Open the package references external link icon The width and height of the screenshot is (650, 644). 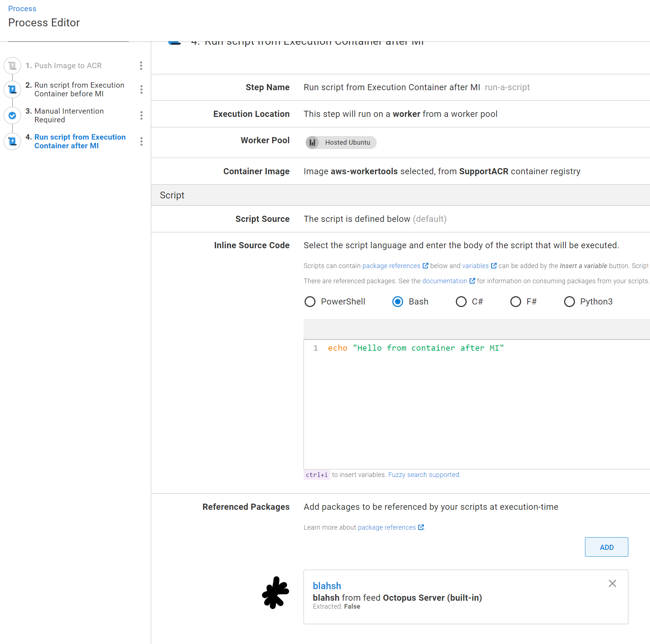tap(426, 266)
